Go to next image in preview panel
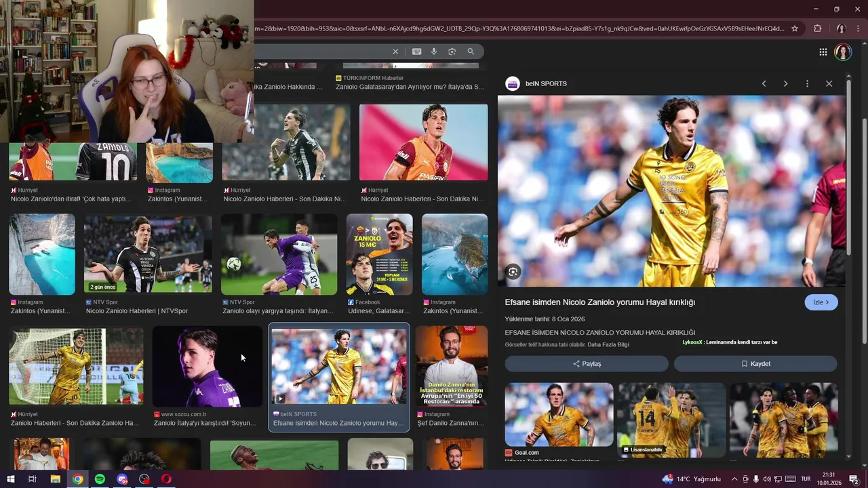Image resolution: width=868 pixels, height=488 pixels. 785,83
